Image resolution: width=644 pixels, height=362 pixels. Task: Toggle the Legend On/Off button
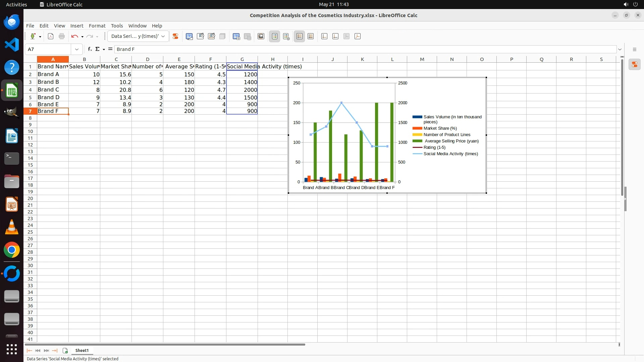[274, 37]
